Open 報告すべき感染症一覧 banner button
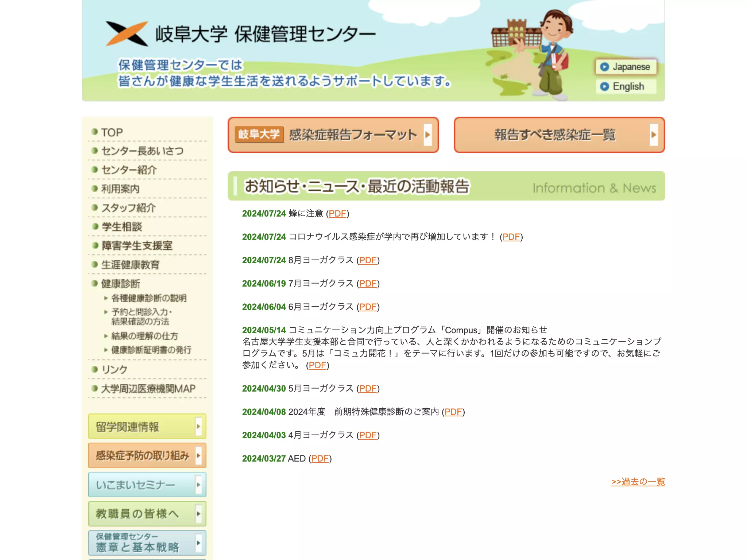Viewport: 747px width, 560px height. (559, 135)
